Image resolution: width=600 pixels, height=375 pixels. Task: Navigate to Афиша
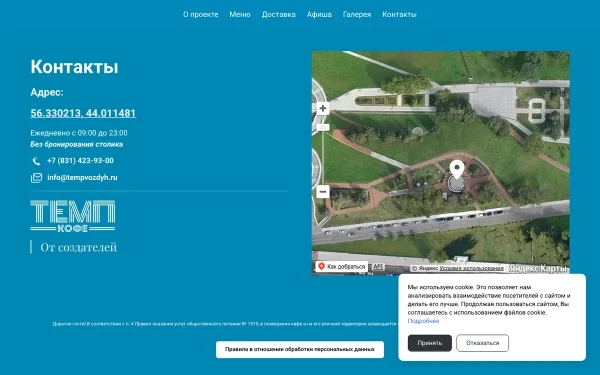tap(319, 15)
